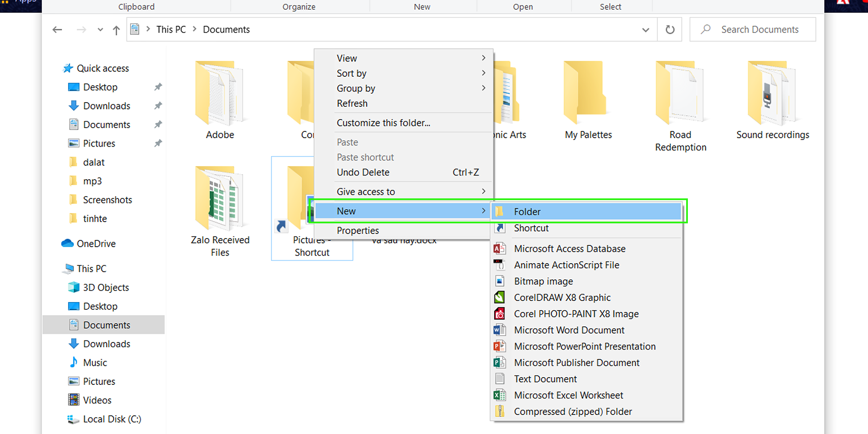
Task: Open the address bar history dropdown
Action: pos(645,30)
